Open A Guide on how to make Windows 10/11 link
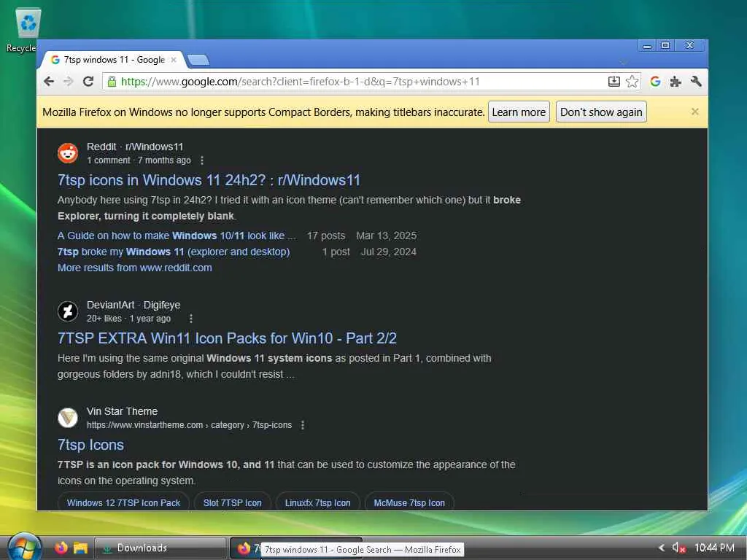 click(x=177, y=236)
